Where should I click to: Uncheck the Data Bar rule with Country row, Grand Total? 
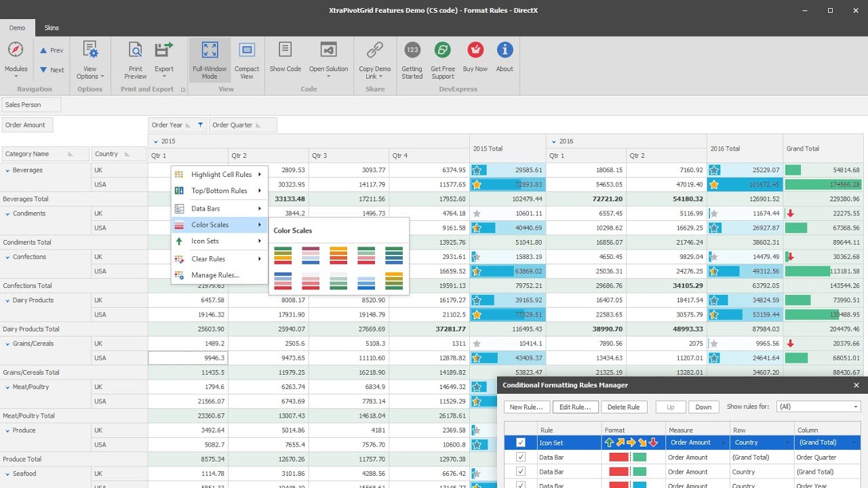click(x=521, y=472)
